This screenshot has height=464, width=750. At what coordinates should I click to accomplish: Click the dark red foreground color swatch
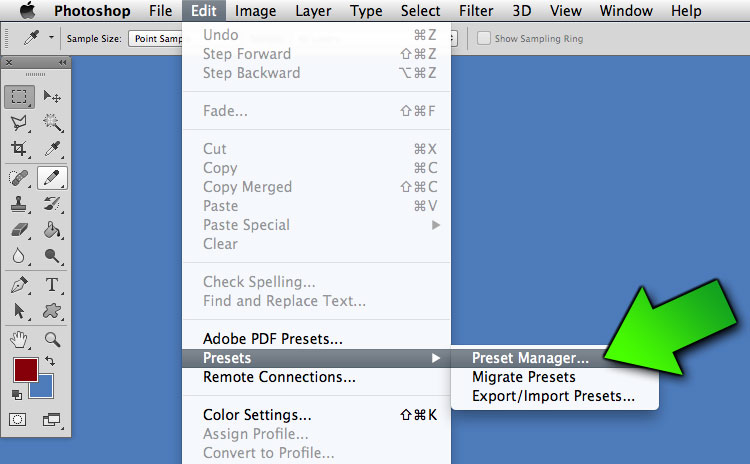tap(25, 370)
